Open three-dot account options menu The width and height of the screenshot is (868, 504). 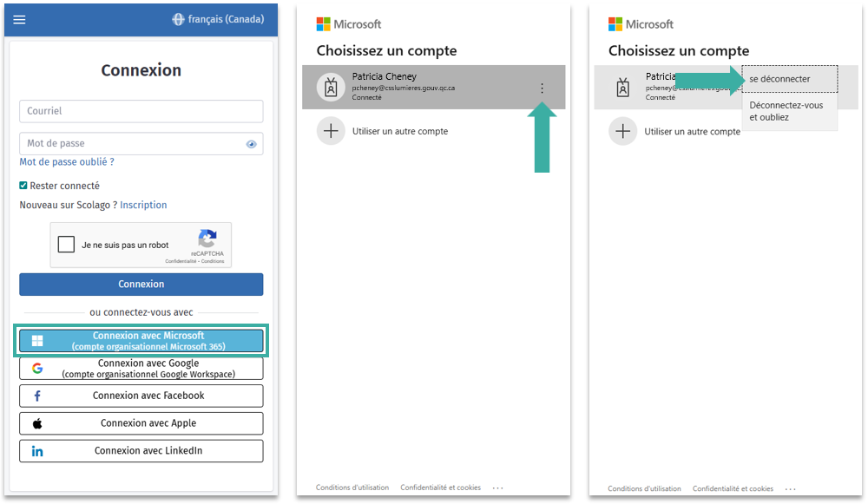pyautogui.click(x=542, y=88)
